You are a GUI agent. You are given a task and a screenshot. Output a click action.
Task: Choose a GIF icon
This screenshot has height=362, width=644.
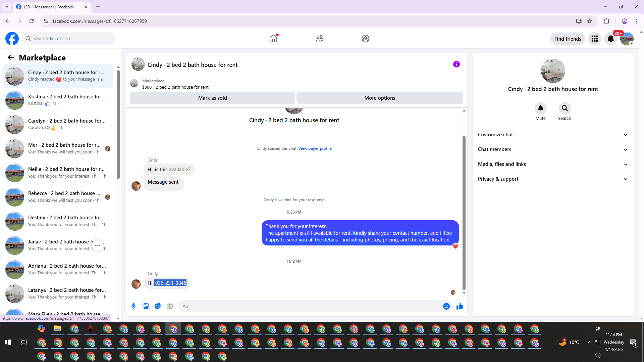pyautogui.click(x=170, y=306)
